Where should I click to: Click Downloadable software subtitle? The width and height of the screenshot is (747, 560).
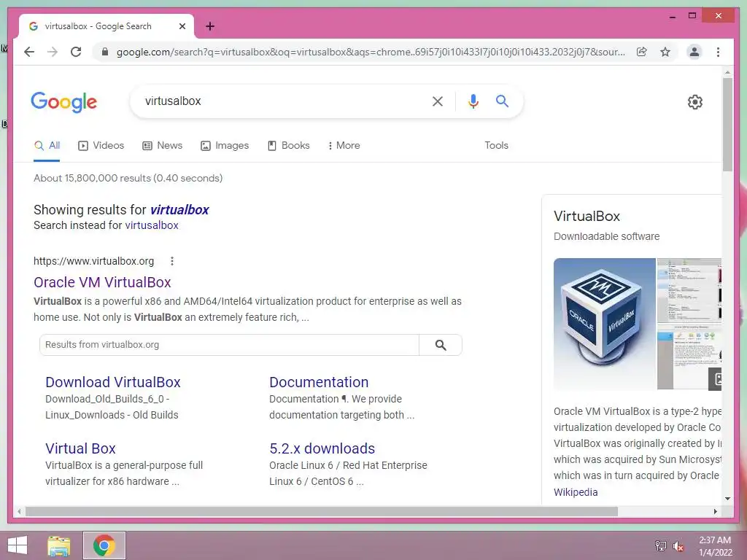click(606, 237)
